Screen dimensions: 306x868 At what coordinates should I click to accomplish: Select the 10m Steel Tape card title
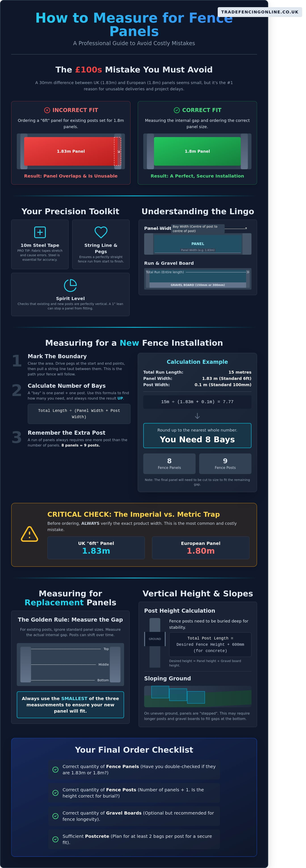click(40, 245)
